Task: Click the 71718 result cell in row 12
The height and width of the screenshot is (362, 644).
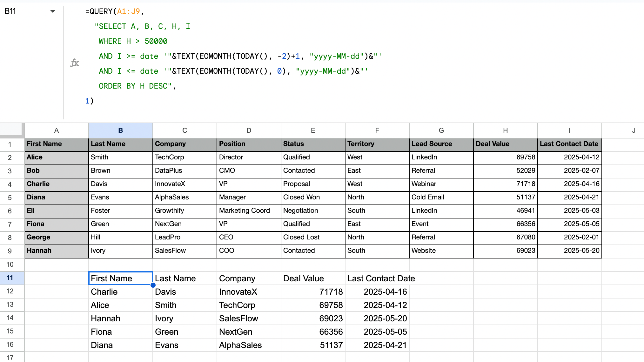Action: [x=313, y=292]
